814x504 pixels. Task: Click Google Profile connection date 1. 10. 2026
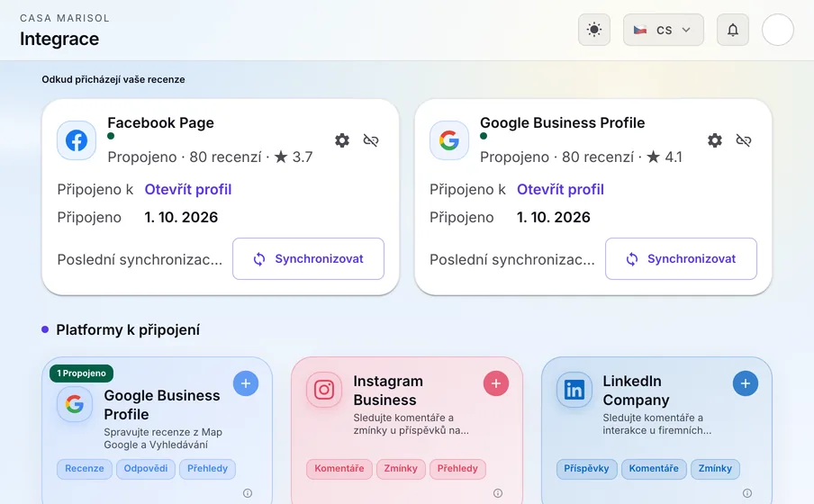tap(554, 217)
